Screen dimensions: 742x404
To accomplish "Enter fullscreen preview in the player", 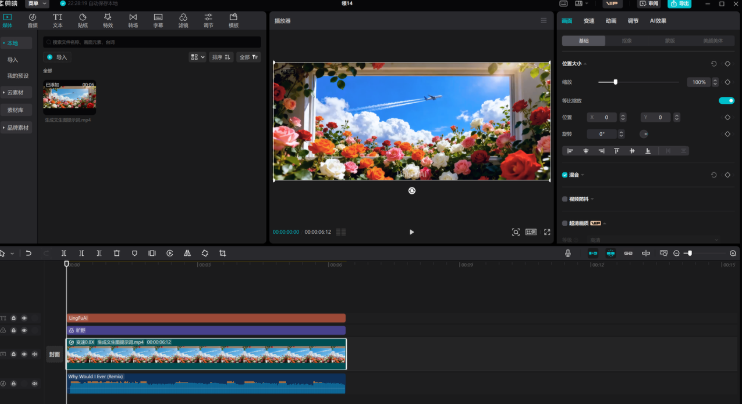I will click(x=547, y=231).
